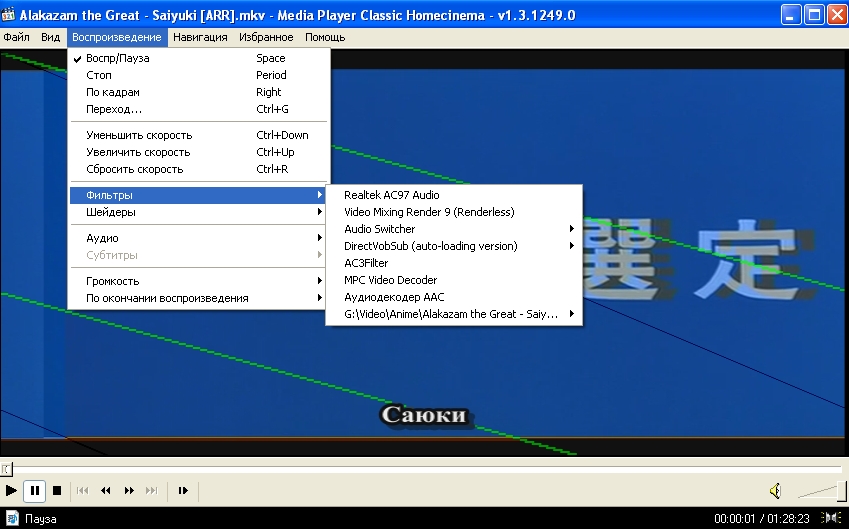
Task: Select Уменьшить скорость
Action: 198,135
